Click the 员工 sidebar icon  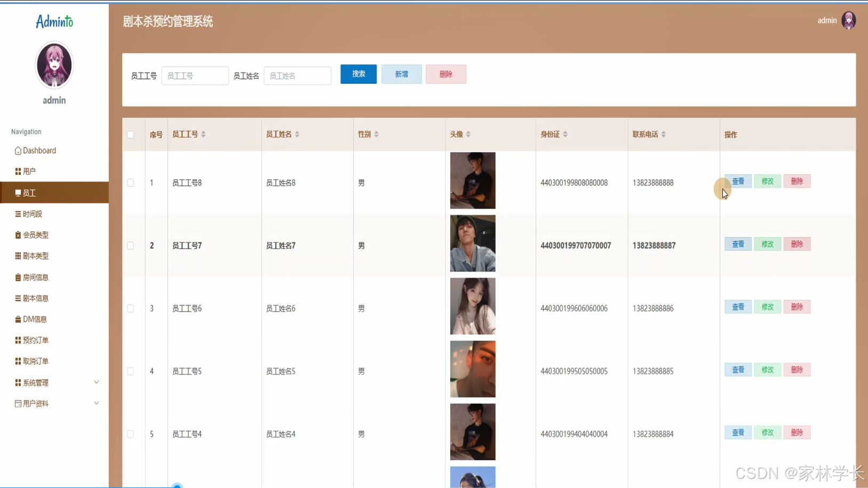[x=18, y=193]
